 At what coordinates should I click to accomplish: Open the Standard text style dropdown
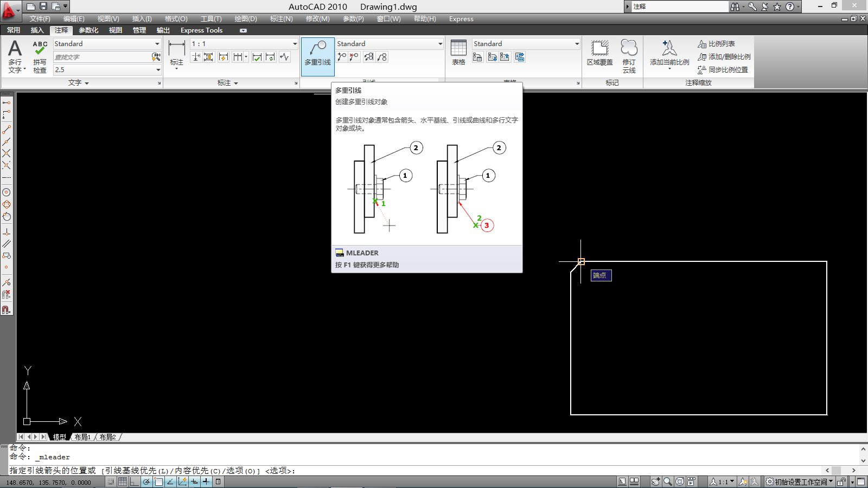coord(106,43)
